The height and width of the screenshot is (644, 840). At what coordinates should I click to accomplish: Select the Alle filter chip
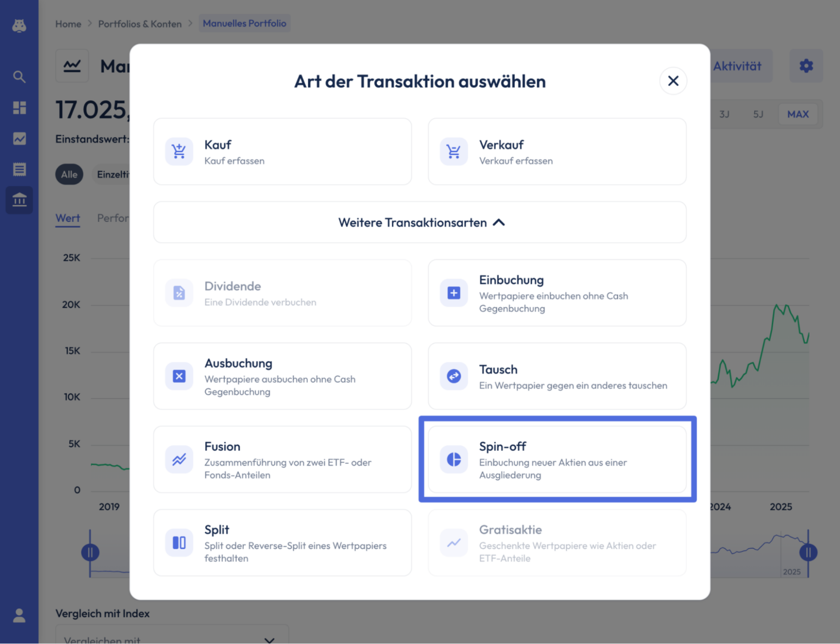69,174
